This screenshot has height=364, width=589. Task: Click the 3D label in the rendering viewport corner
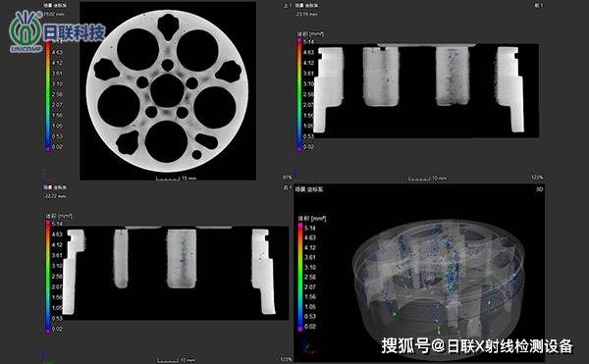pos(539,189)
